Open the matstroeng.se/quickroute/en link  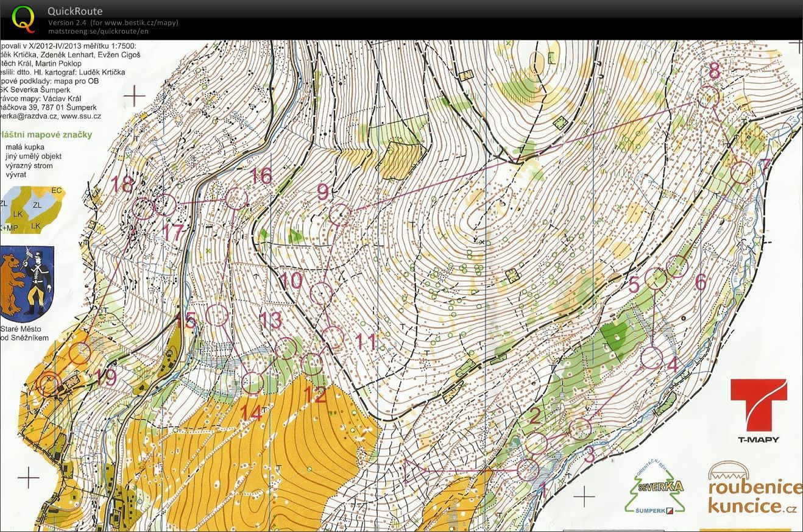pyautogui.click(x=98, y=31)
